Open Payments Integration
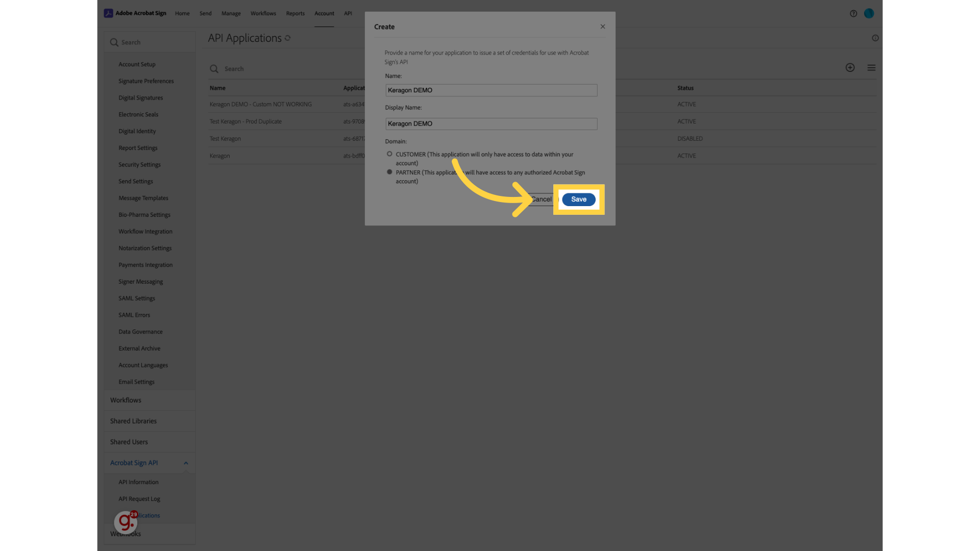Viewport: 980px width, 551px height. tap(145, 265)
